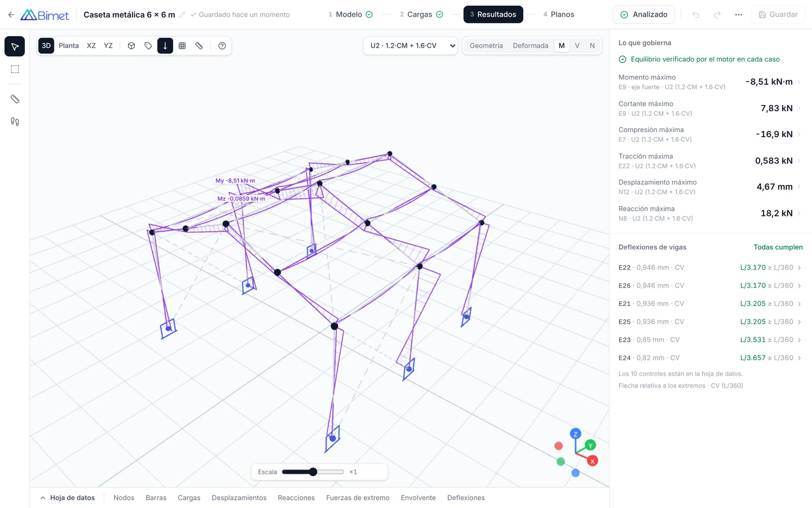Go to step 4 Planos
Viewport: 812px width, 508px height.
[x=558, y=15]
